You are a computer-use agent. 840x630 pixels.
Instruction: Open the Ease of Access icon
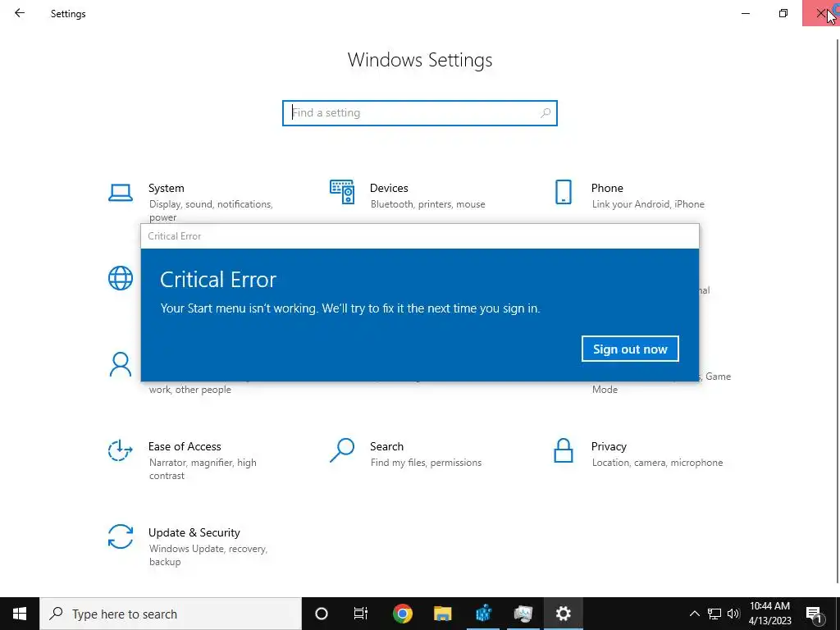[121, 450]
